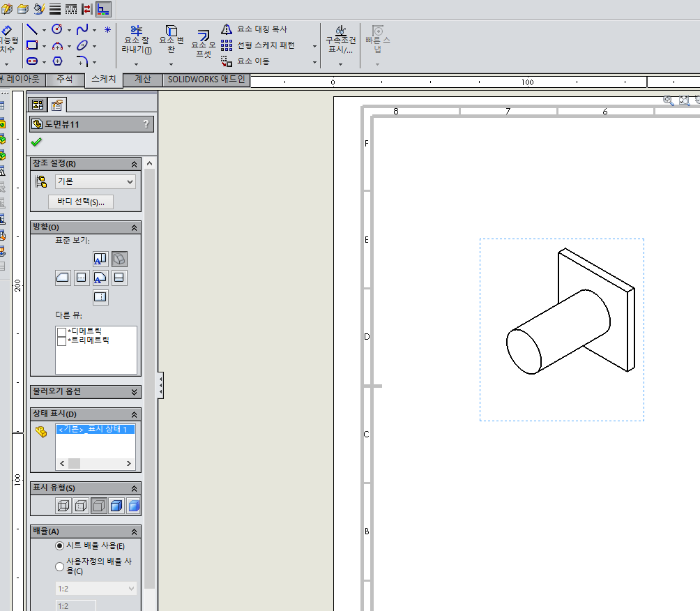Click 요소 대칭 복사 mirror entities
Viewport: 700px width, 611px height.
(255, 29)
